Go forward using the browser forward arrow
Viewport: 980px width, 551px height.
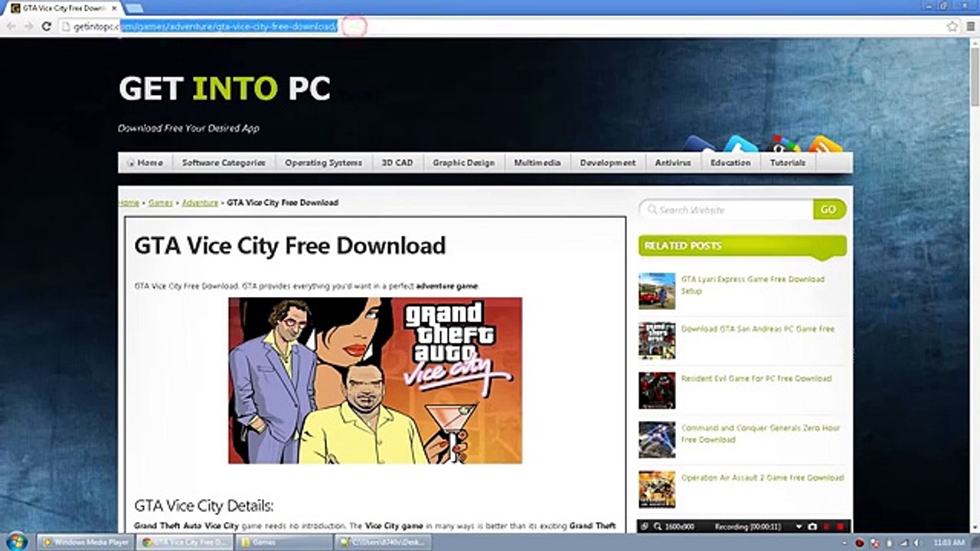tap(28, 26)
